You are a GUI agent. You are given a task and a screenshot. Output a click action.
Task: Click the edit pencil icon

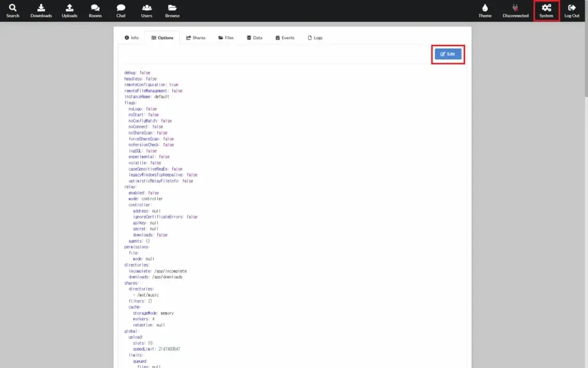pos(443,53)
